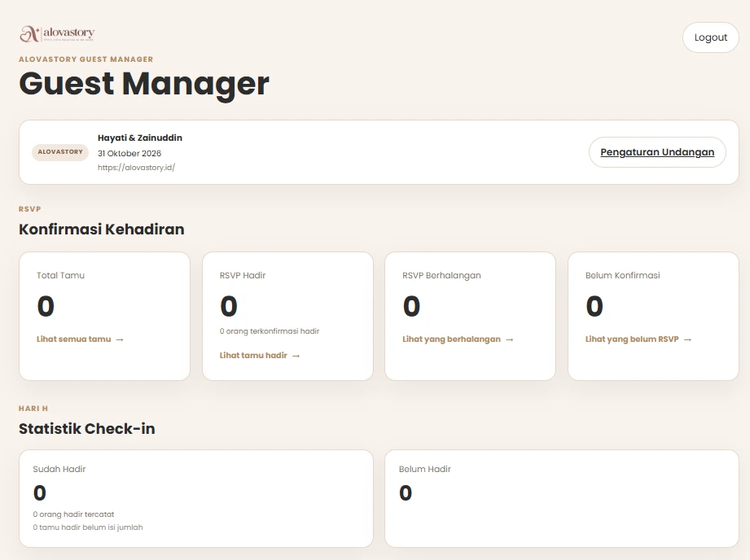Click the alovastory logo
The height and width of the screenshot is (560, 750).
coord(57,33)
